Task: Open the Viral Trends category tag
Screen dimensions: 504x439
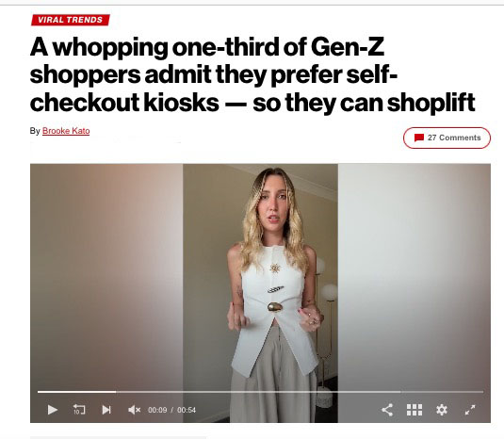Action: pyautogui.click(x=71, y=20)
